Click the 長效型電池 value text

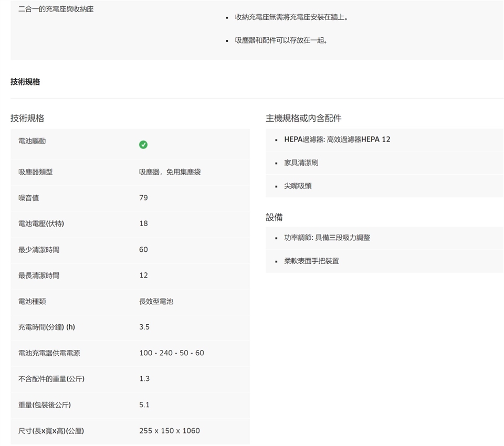pyautogui.click(x=156, y=301)
